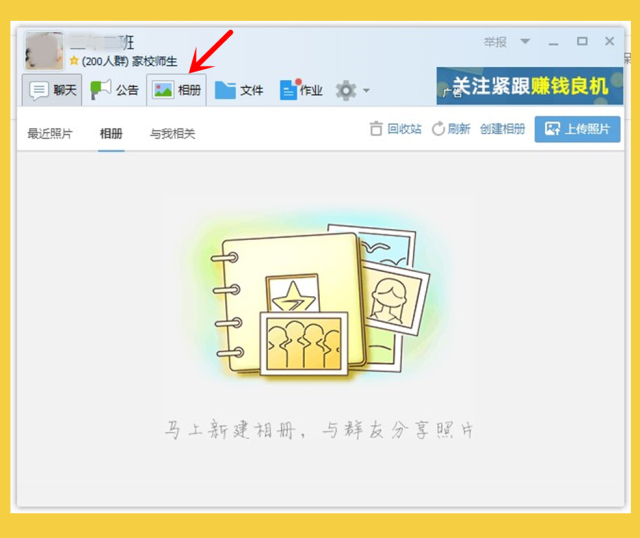Image resolution: width=640 pixels, height=538 pixels.
Task: Click the (200人群) 家校师生 group label
Action: (x=129, y=61)
